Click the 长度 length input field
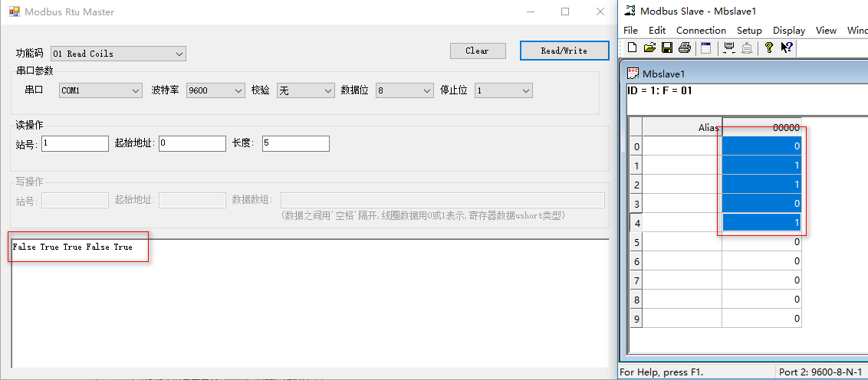The height and width of the screenshot is (380, 868). 296,143
